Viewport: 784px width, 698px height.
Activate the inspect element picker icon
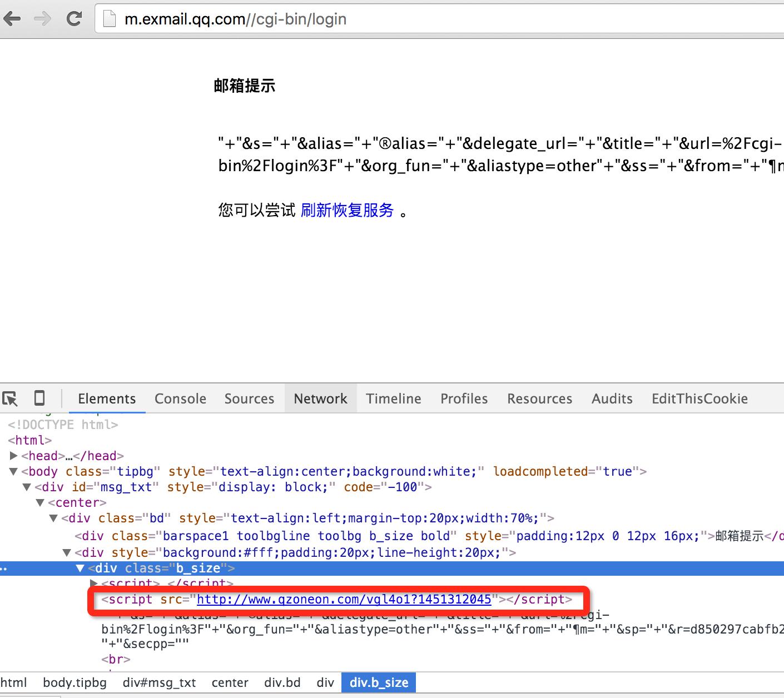click(x=10, y=398)
